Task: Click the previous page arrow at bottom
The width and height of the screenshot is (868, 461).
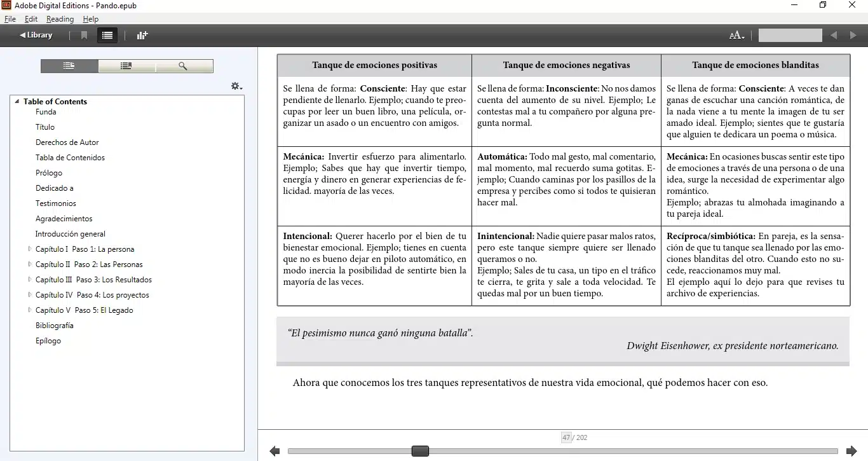Action: pyautogui.click(x=275, y=451)
